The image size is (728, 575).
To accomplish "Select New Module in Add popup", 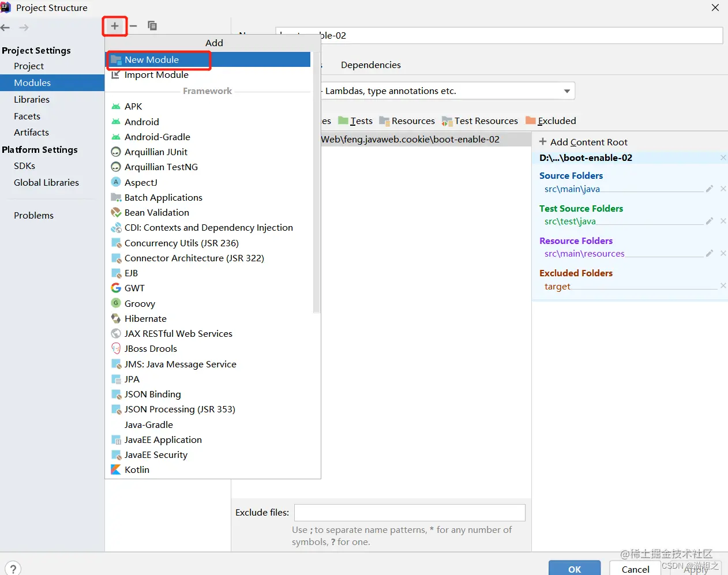I will (x=208, y=59).
